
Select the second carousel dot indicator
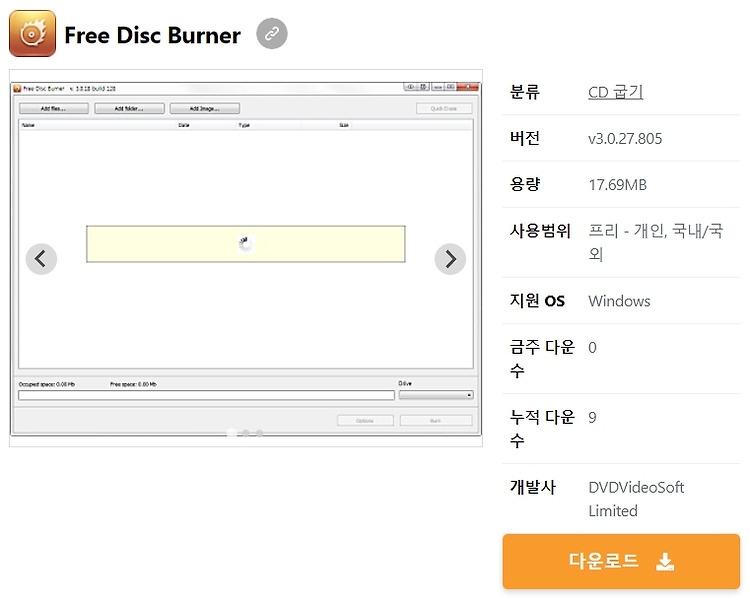pos(245,433)
